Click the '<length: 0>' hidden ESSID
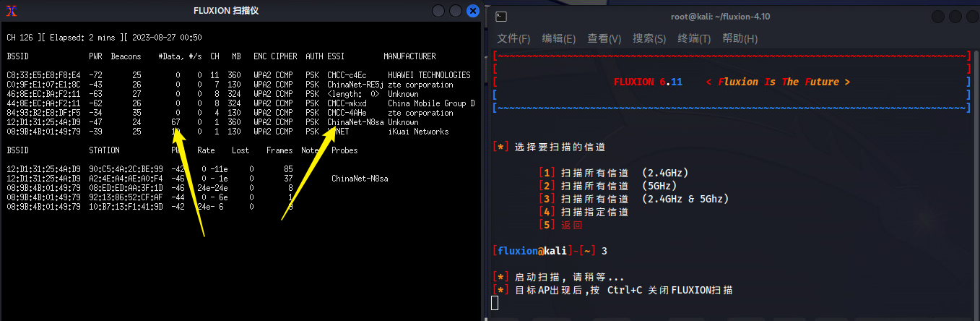The image size is (980, 321). pyautogui.click(x=353, y=94)
